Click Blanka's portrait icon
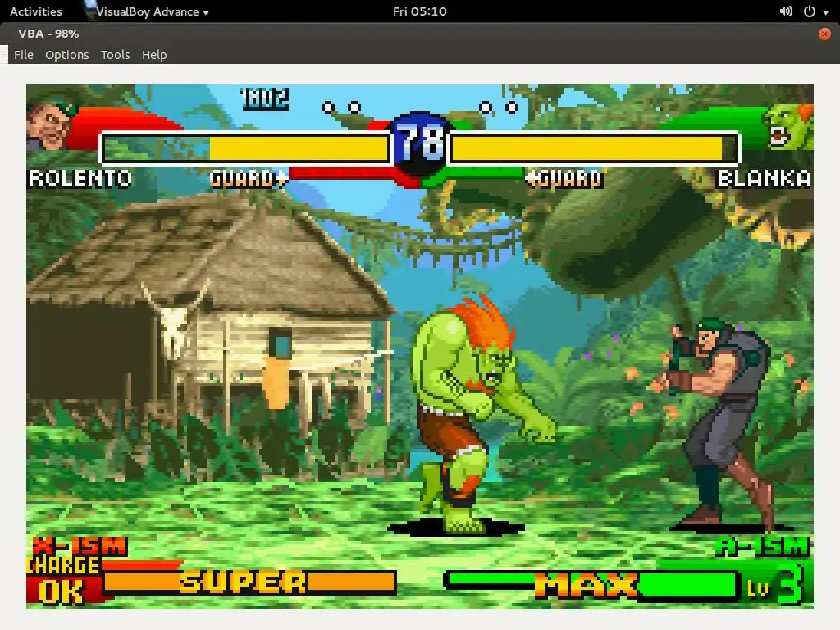 tap(788, 127)
